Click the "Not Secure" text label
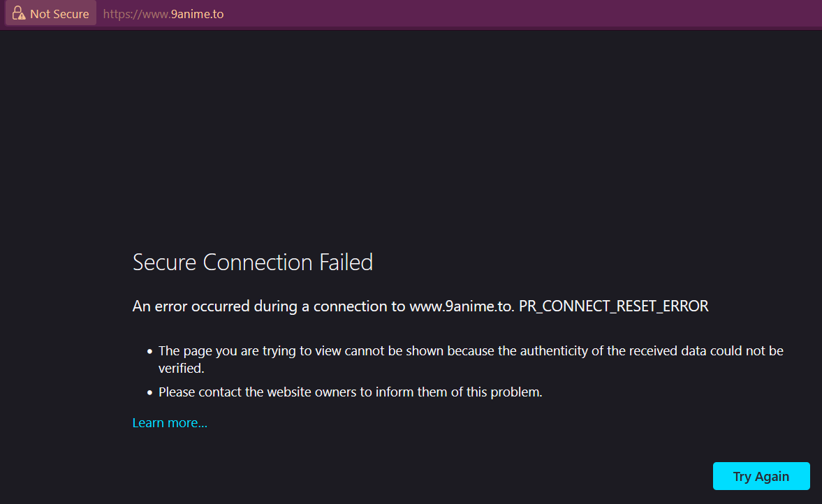 59,14
